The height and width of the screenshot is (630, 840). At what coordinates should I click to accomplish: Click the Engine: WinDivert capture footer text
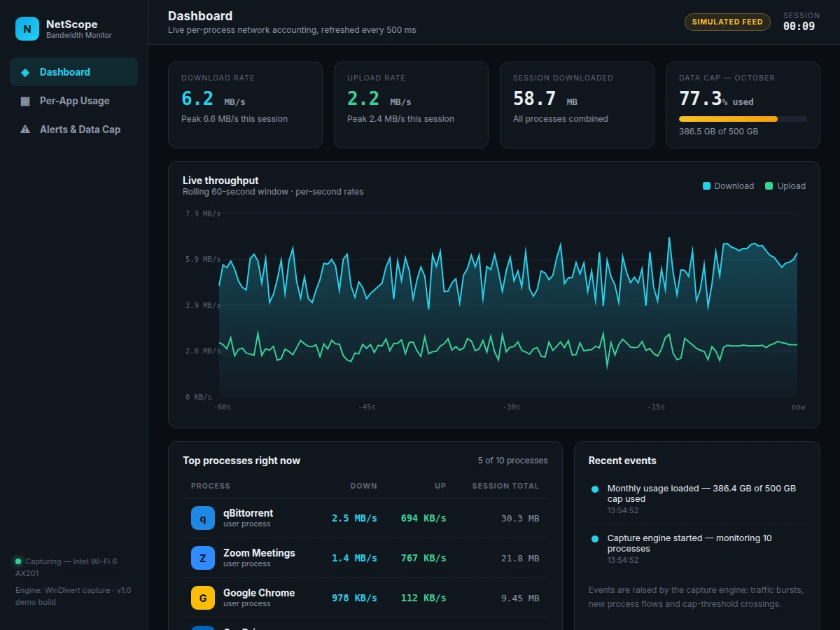pos(73,596)
